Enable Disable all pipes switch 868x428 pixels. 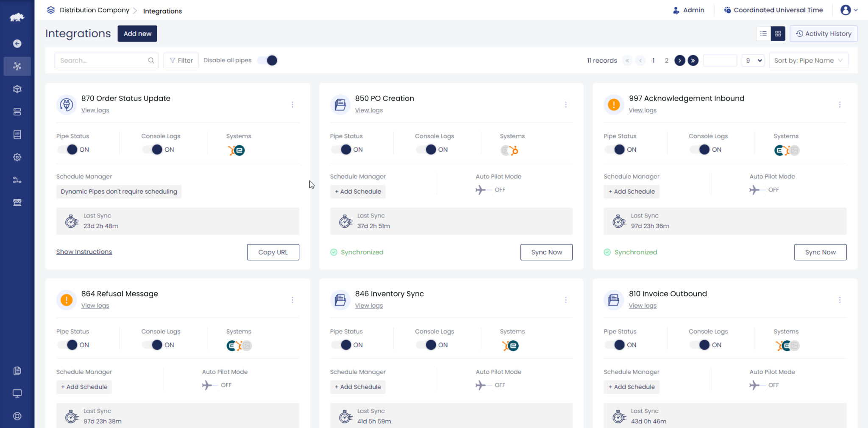(x=267, y=60)
